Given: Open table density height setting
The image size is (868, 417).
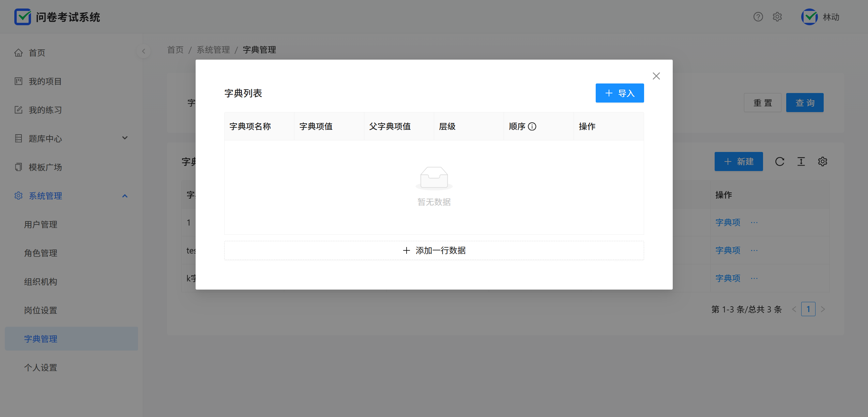Looking at the screenshot, I should (x=801, y=161).
